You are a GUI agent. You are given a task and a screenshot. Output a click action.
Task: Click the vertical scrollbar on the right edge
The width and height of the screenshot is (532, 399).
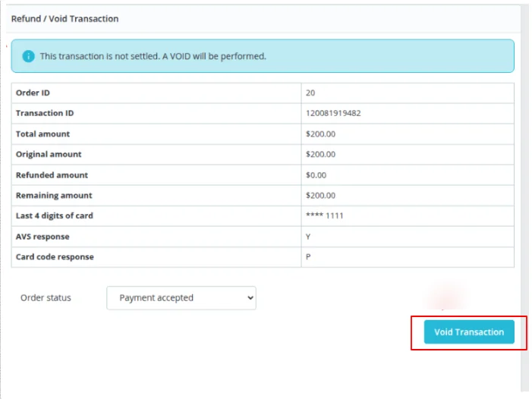click(525, 198)
